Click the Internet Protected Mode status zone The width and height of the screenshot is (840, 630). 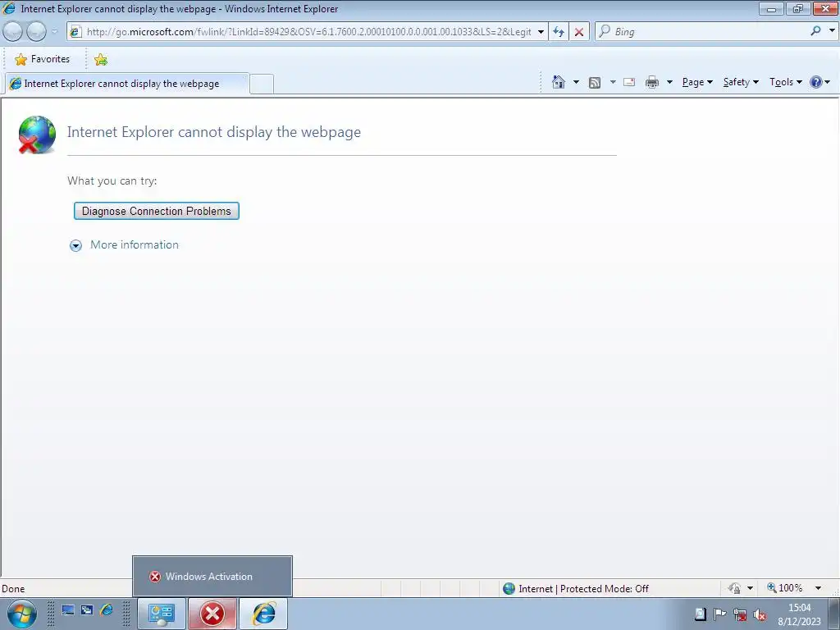tap(576, 589)
